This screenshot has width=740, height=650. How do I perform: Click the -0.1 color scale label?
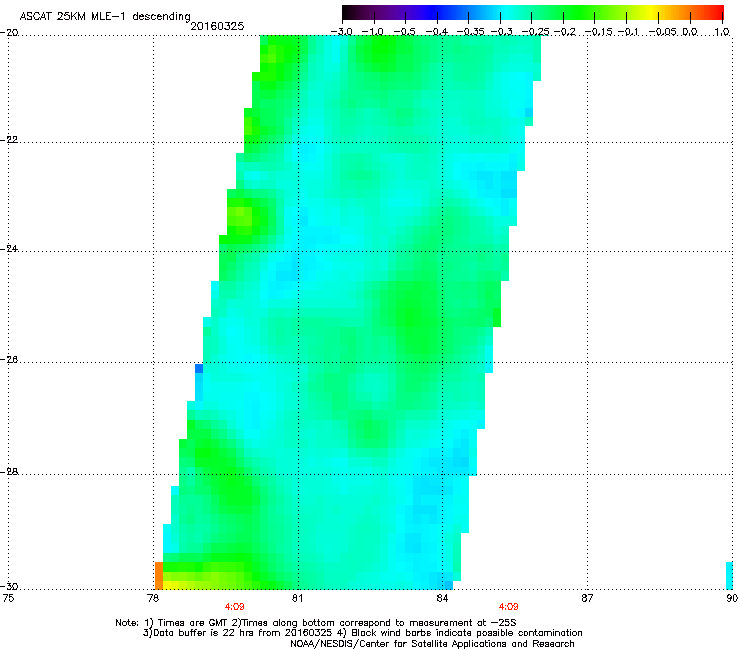[x=628, y=32]
